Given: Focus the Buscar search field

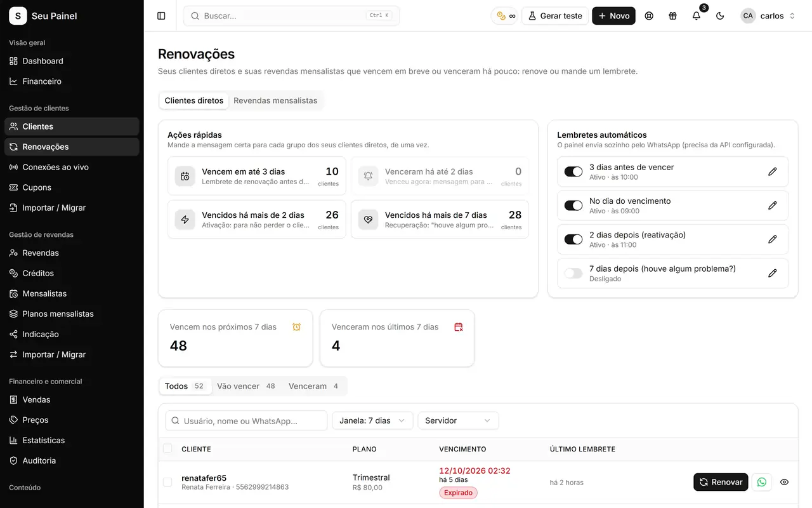Looking at the screenshot, I should click(292, 16).
